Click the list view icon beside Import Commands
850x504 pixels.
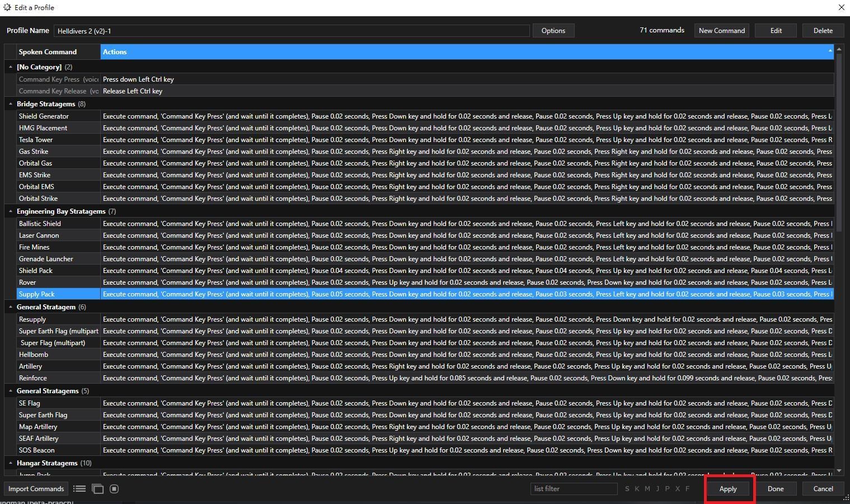click(79, 489)
